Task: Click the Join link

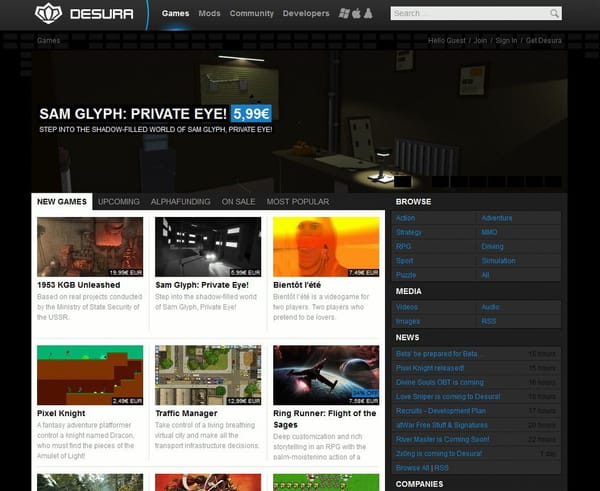Action: point(480,41)
